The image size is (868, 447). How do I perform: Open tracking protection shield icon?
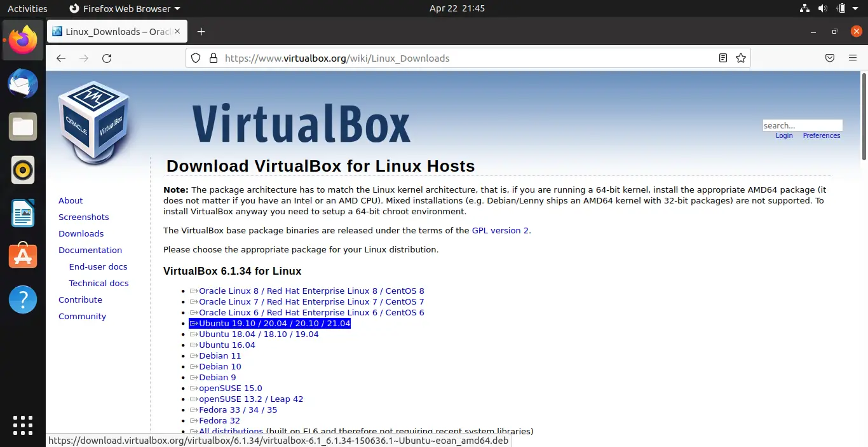click(x=196, y=58)
